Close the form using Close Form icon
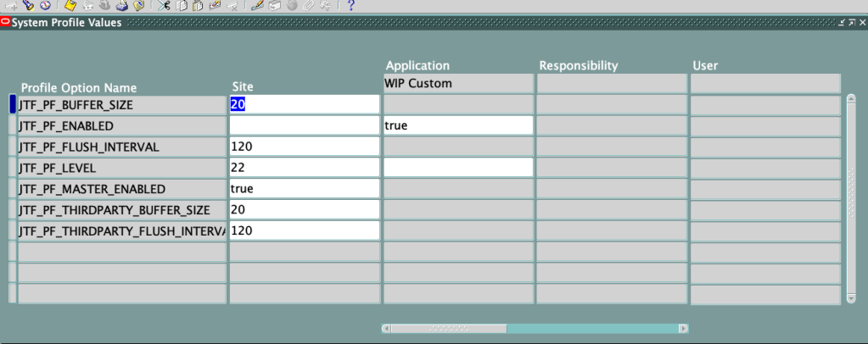 point(139,5)
